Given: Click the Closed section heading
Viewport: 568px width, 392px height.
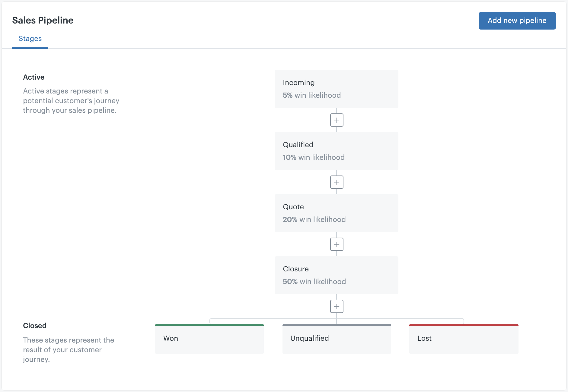Looking at the screenshot, I should coord(35,326).
